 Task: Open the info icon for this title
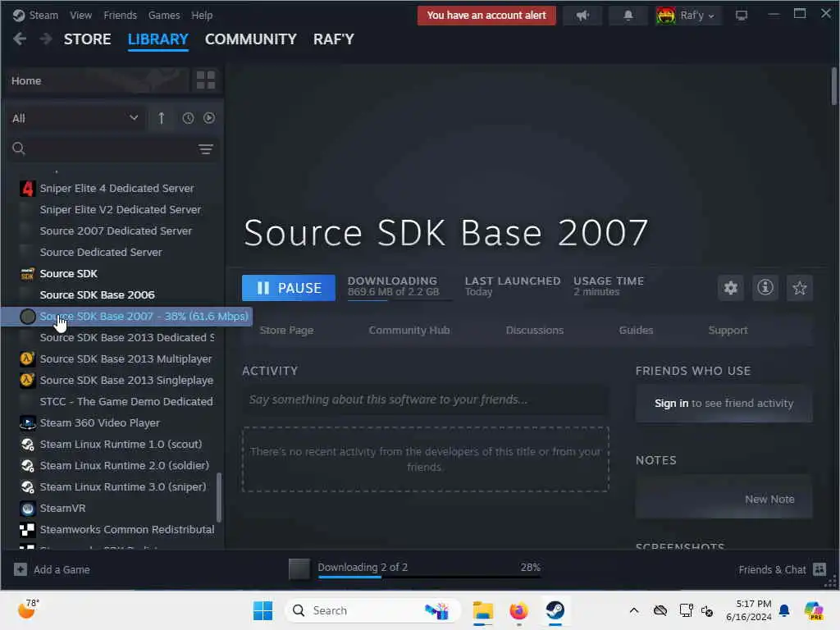click(x=765, y=288)
